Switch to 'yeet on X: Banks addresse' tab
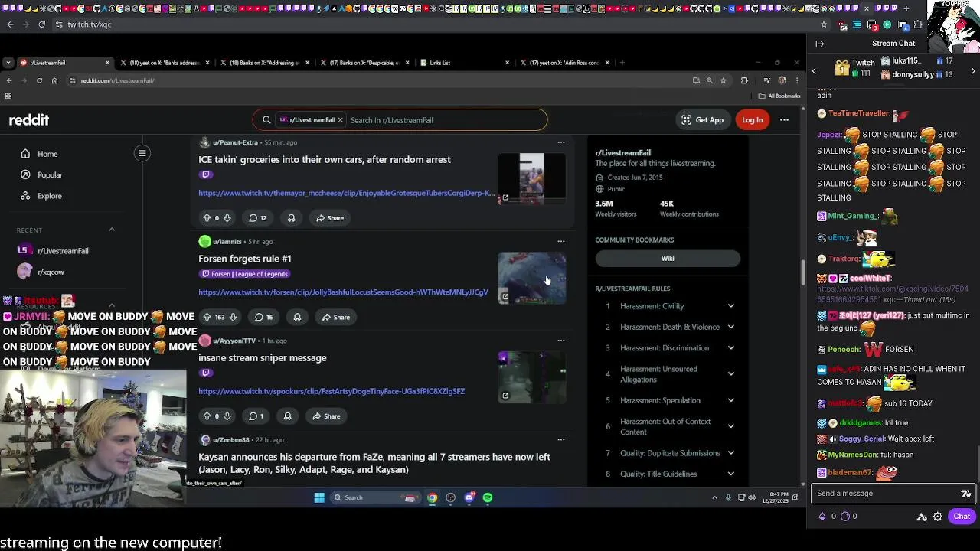The height and width of the screenshot is (551, 980). [165, 63]
